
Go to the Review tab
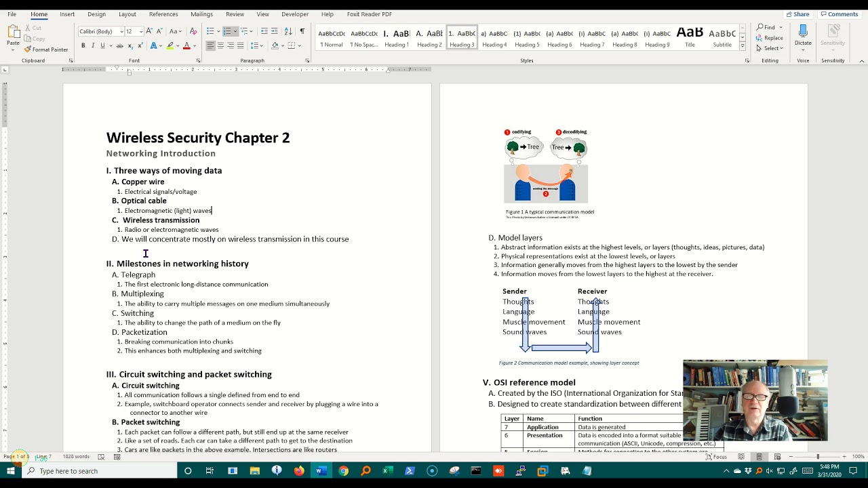[x=235, y=14]
